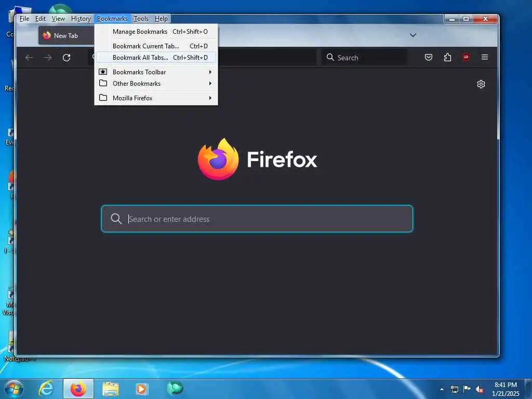532x399 pixels.
Task: Open Windows Explorer from taskbar
Action: coord(111,389)
